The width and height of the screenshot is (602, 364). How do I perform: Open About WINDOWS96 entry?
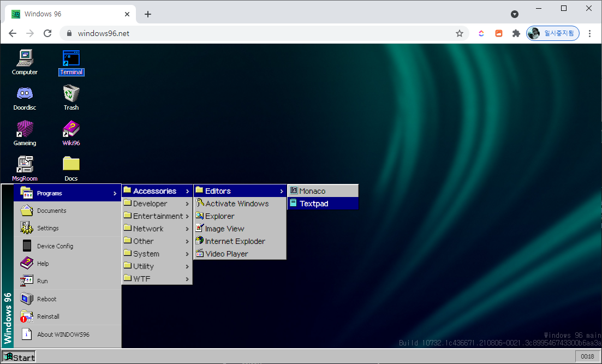click(x=68, y=334)
